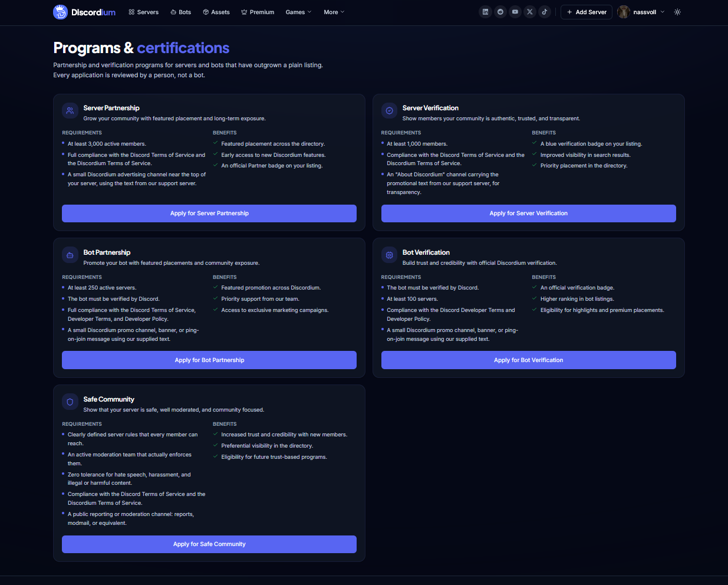728x585 pixels.
Task: Expand the More dropdown menu
Action: click(334, 12)
